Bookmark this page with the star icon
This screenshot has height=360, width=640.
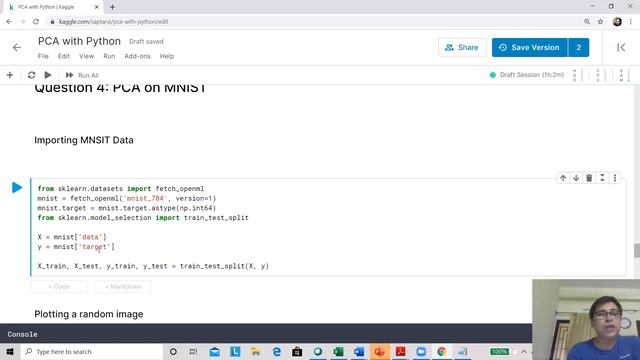point(600,22)
